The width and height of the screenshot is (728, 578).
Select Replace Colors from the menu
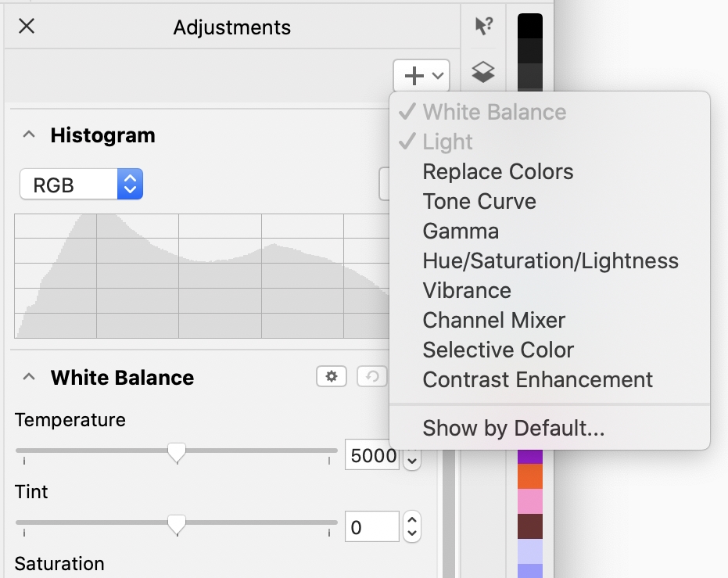498,172
